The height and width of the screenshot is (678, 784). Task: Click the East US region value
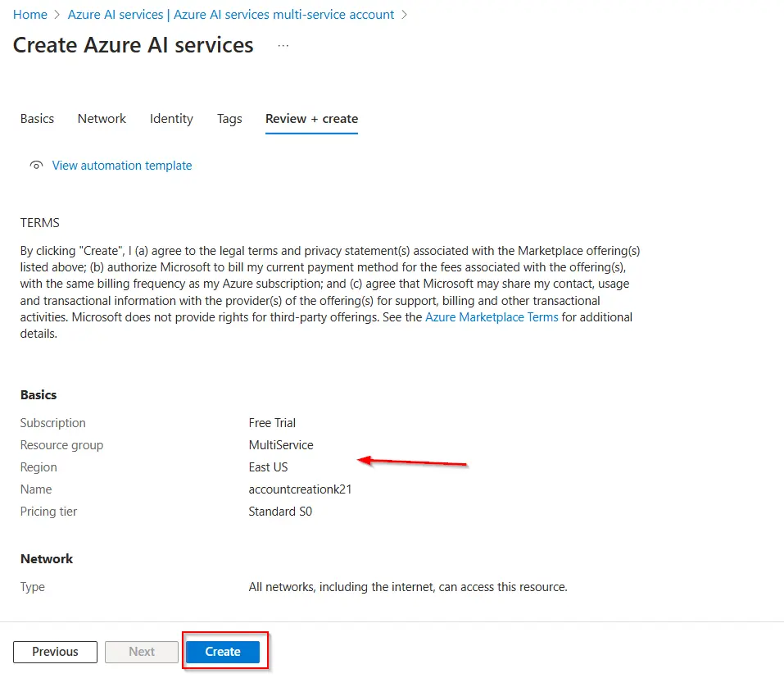(x=268, y=467)
